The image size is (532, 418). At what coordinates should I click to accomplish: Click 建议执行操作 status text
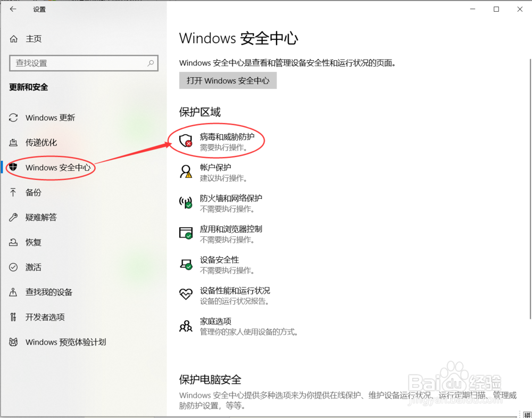click(224, 178)
